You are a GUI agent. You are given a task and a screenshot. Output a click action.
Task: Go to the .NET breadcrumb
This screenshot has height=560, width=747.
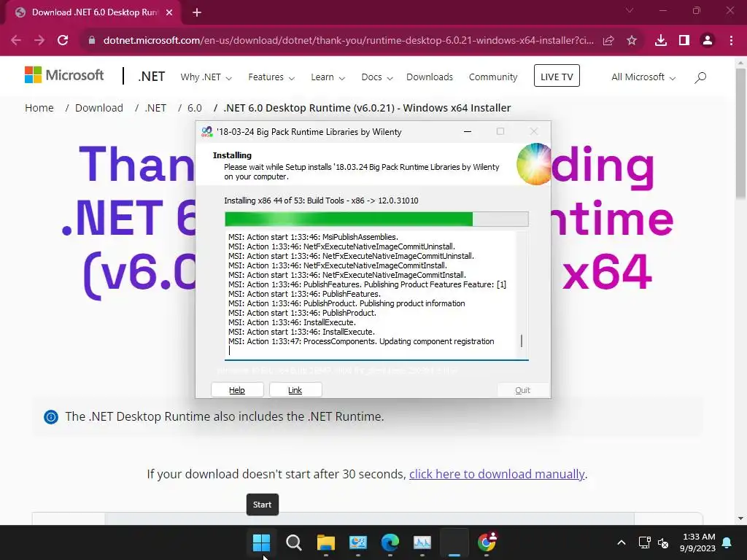point(156,108)
